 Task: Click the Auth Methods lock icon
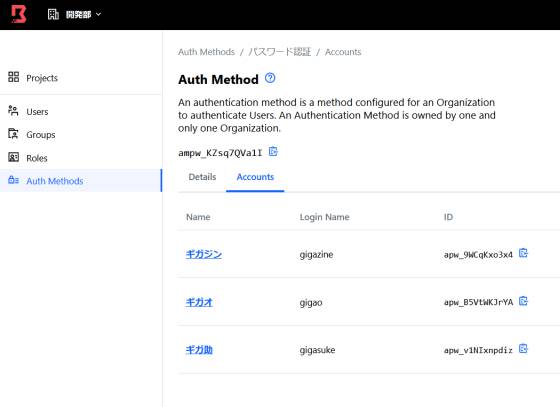14,180
